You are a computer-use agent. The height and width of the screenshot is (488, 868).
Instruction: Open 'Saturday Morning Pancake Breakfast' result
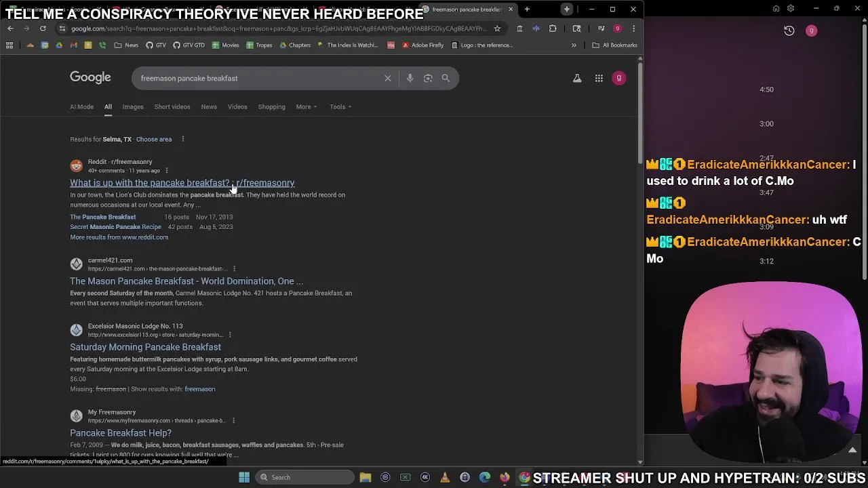145,347
